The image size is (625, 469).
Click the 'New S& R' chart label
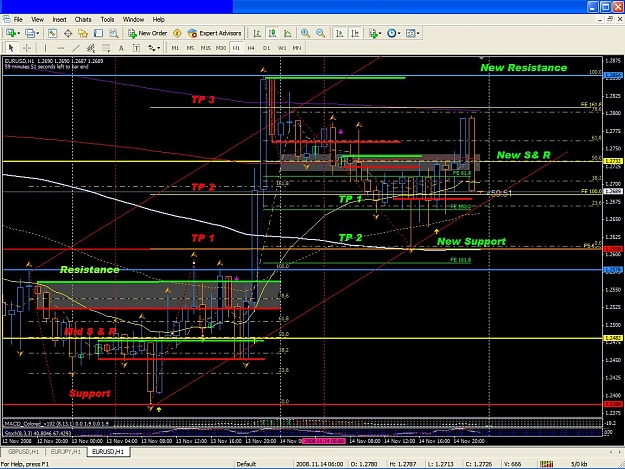pyautogui.click(x=523, y=155)
